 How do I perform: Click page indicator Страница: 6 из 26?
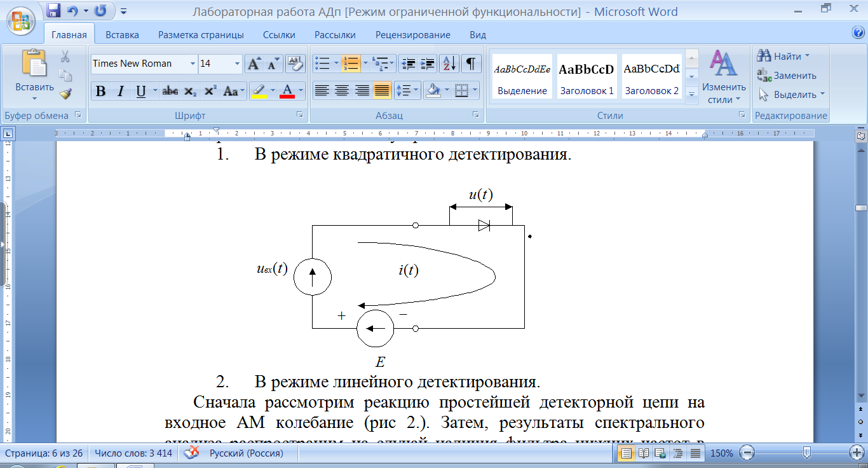click(45, 453)
